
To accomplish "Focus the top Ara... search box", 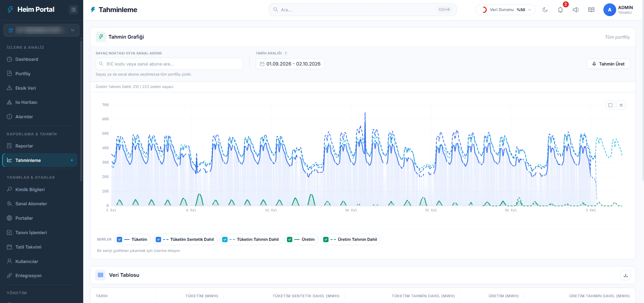I will point(362,10).
